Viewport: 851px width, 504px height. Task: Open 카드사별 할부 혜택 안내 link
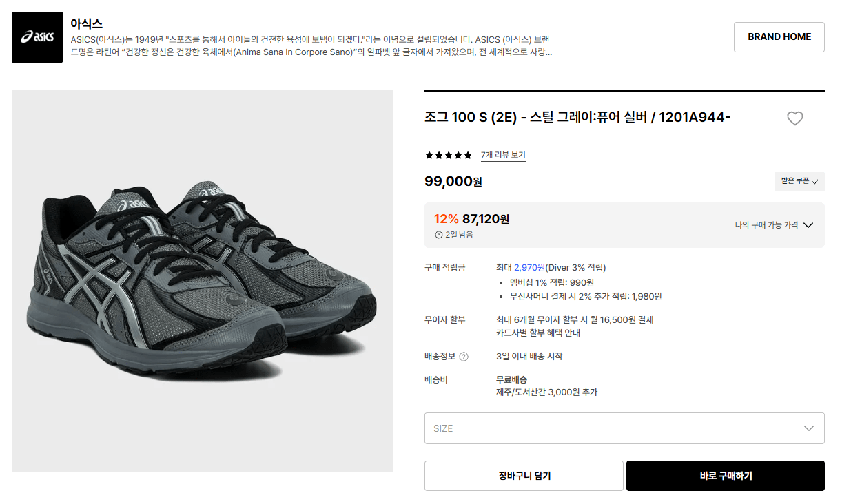pos(537,333)
